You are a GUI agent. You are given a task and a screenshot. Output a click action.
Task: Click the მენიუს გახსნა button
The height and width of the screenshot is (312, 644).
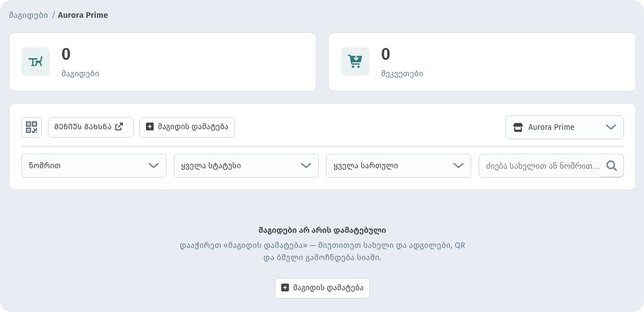[x=91, y=127]
